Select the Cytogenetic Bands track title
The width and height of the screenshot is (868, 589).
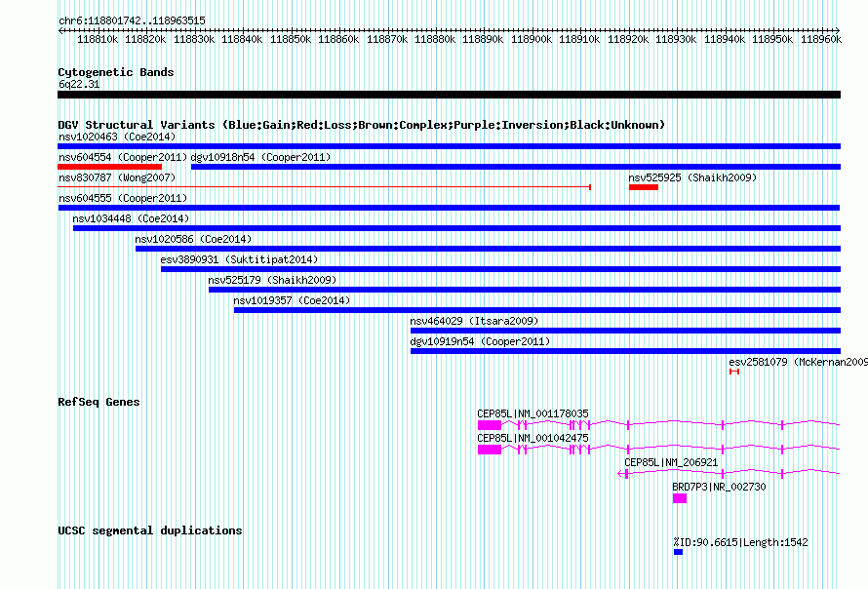[x=116, y=72]
